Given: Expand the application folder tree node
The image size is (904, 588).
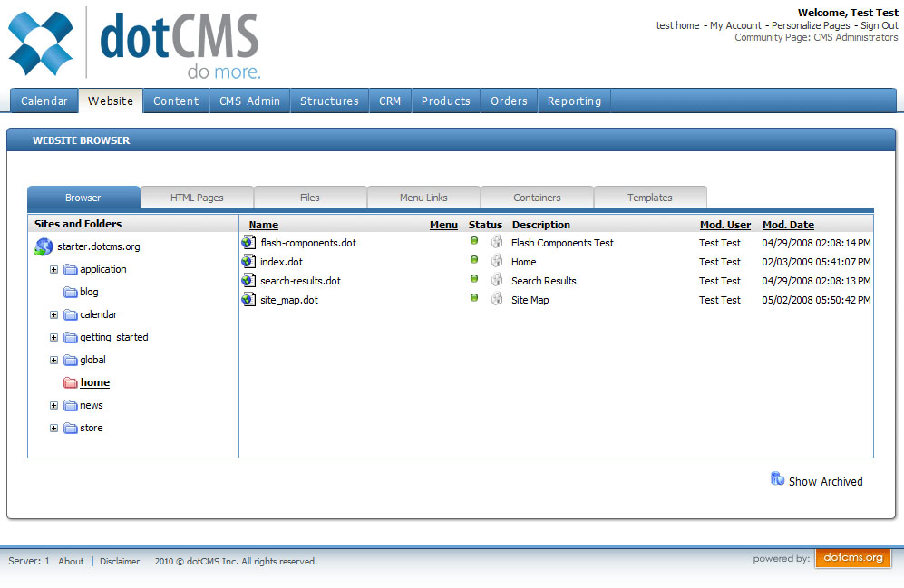Looking at the screenshot, I should click(x=53, y=270).
